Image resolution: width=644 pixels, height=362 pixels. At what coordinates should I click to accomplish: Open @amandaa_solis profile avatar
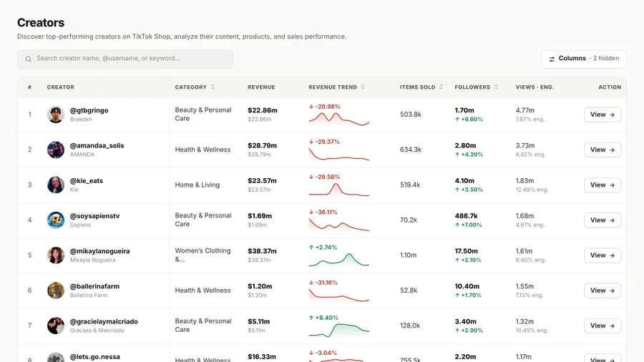(x=55, y=150)
